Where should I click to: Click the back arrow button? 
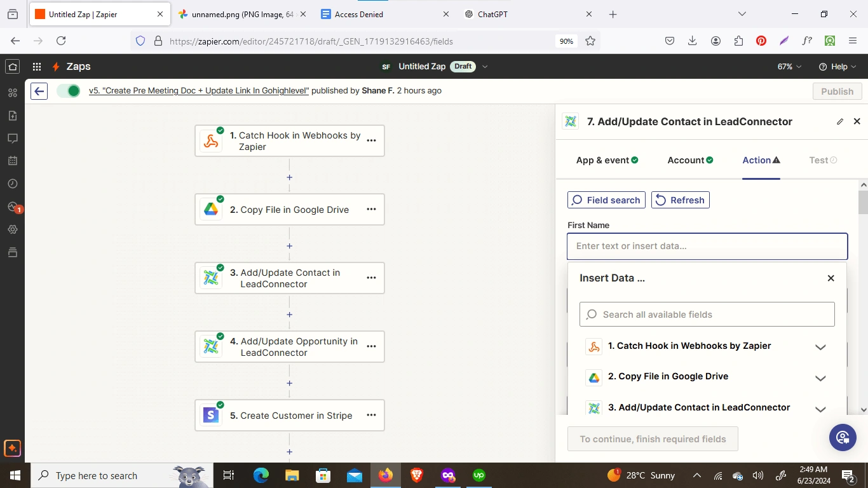pos(39,91)
